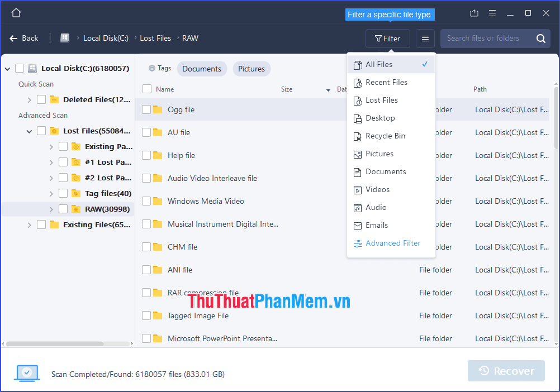Check the Deleted Files checkbox
Image resolution: width=560 pixels, height=392 pixels.
[40, 99]
